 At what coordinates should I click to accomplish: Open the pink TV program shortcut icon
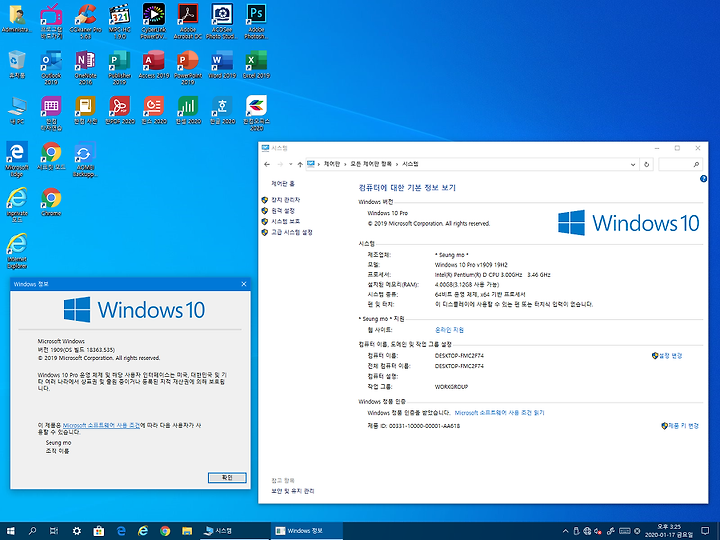[51, 21]
